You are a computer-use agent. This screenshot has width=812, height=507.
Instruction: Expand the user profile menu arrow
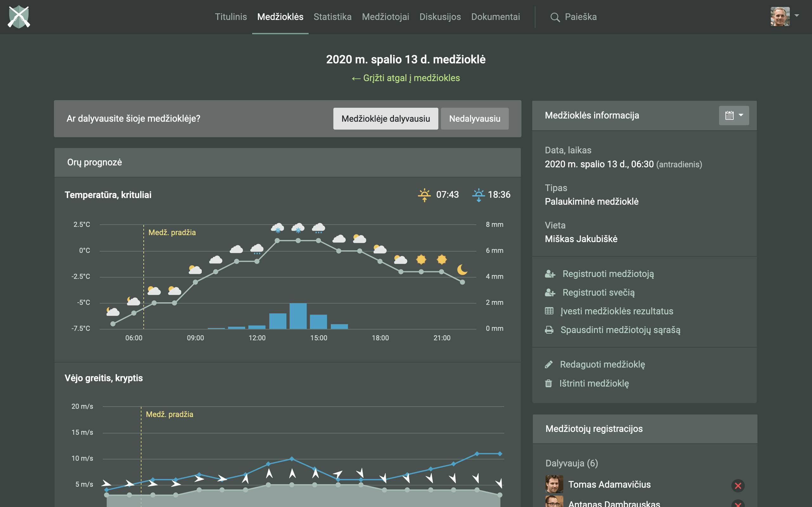coord(797,16)
